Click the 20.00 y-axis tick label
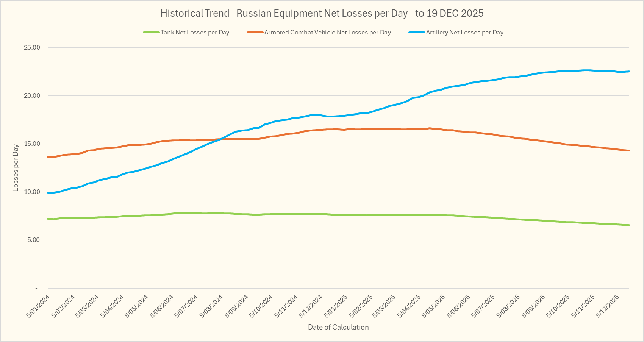The height and width of the screenshot is (342, 644). pyautogui.click(x=32, y=96)
